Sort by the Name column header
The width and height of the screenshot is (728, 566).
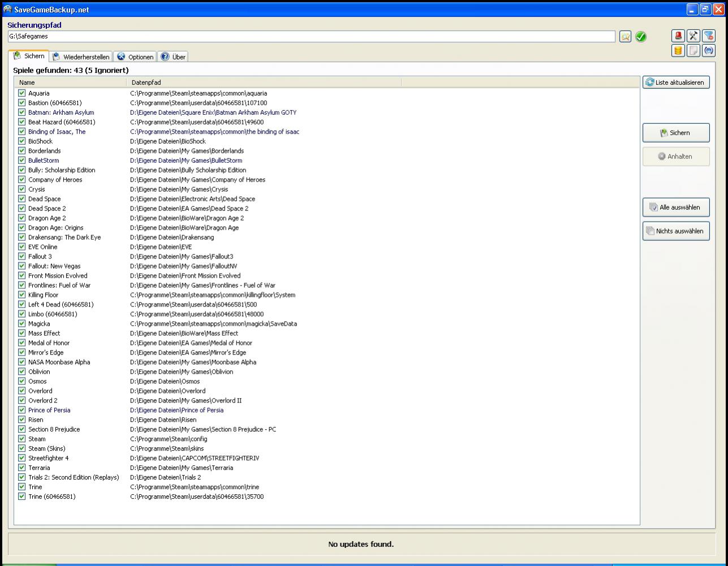[70, 83]
